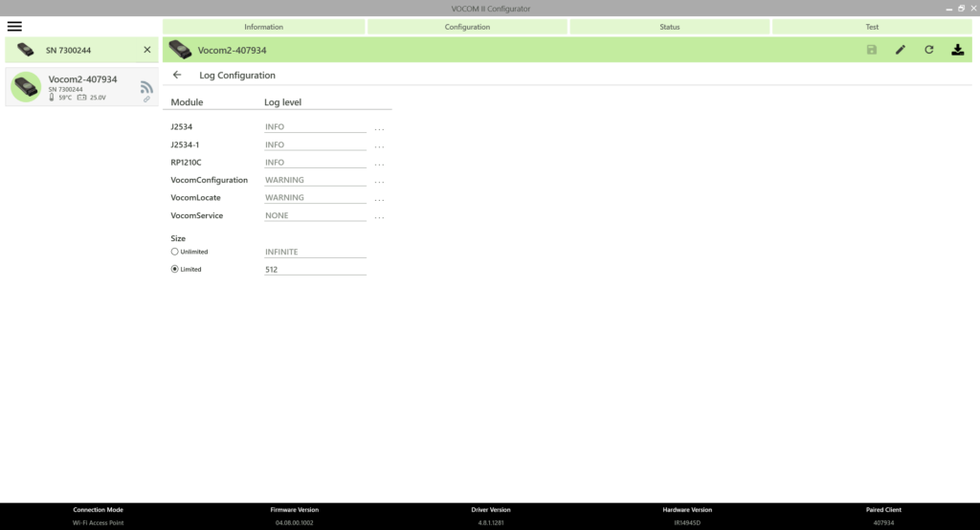Click the Connection Mode status entry

pos(99,517)
